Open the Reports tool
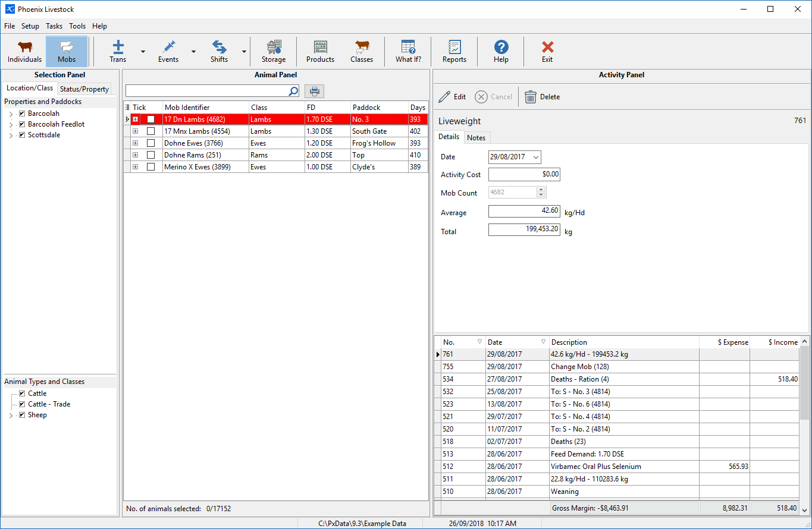 [454, 52]
